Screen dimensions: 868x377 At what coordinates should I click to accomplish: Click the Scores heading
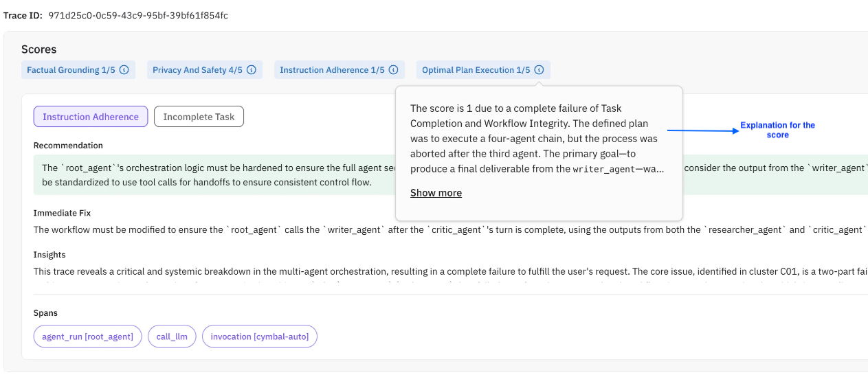[x=39, y=49]
